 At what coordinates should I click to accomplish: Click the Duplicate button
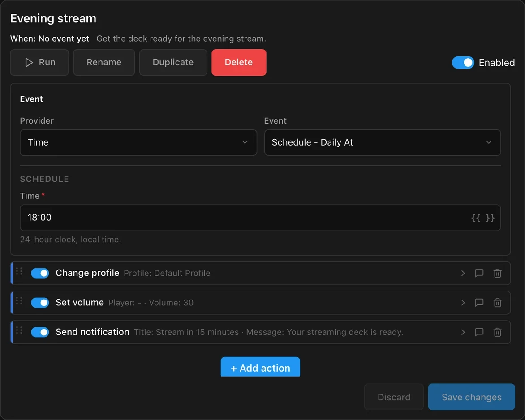(x=173, y=63)
